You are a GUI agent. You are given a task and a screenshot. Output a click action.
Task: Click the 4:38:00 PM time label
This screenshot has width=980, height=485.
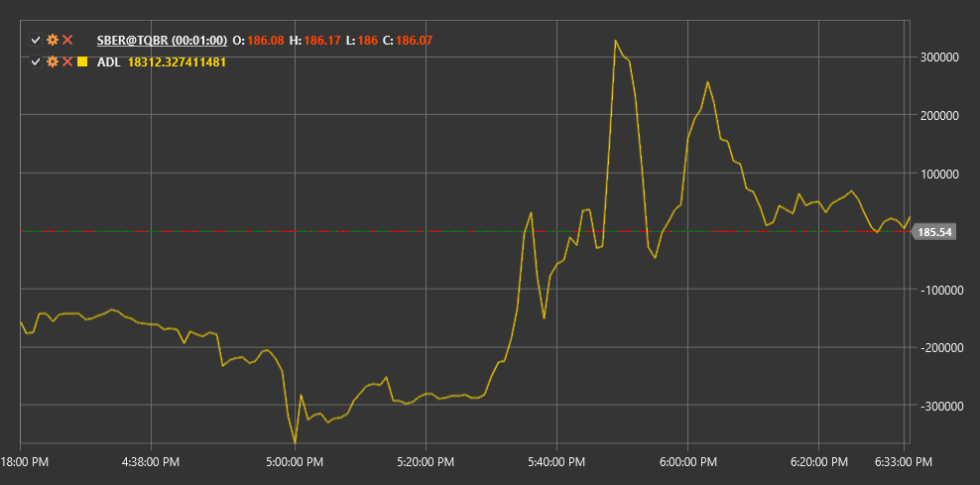pos(151,462)
